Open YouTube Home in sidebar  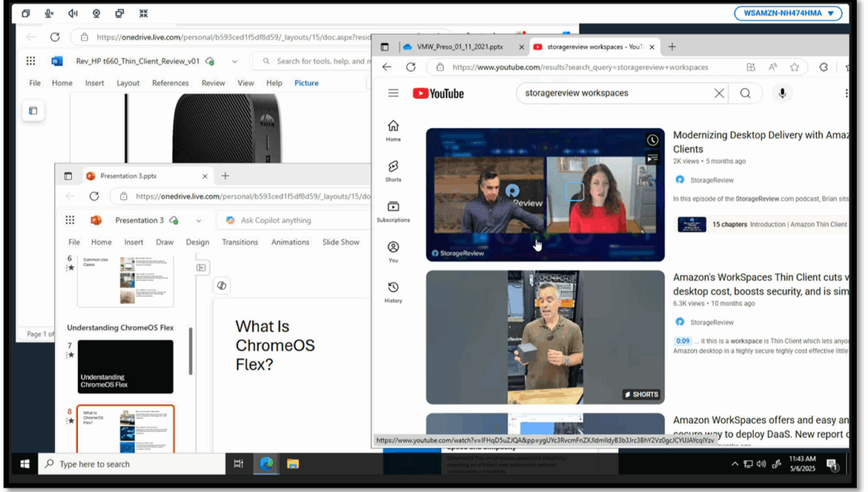[x=393, y=131]
